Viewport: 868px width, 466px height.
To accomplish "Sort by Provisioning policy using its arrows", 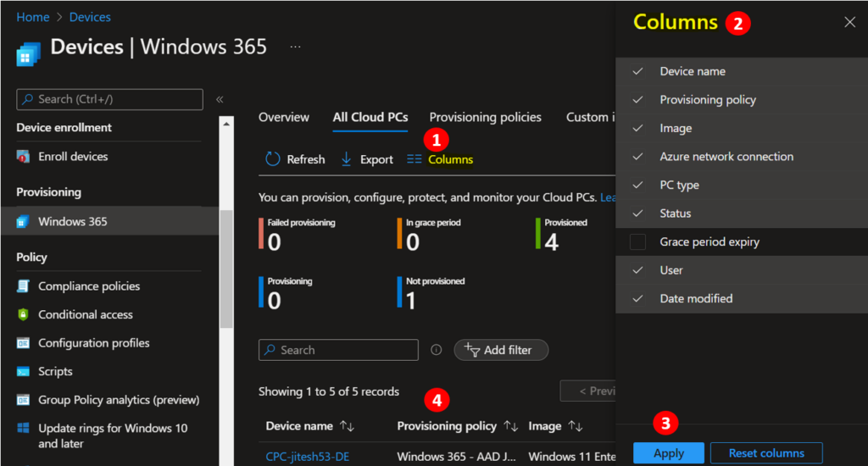I will 511,426.
